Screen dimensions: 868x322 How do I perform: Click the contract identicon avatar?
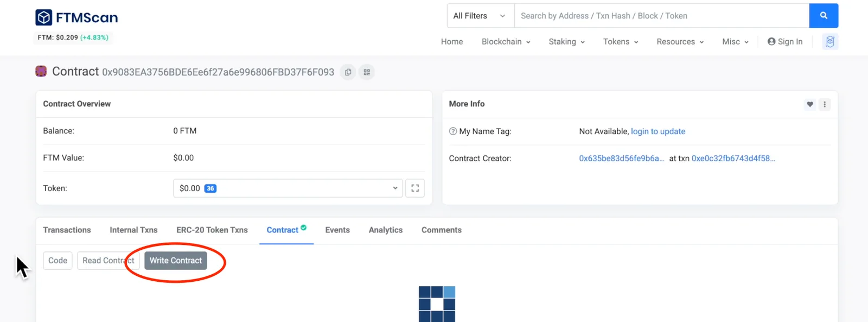coord(41,71)
